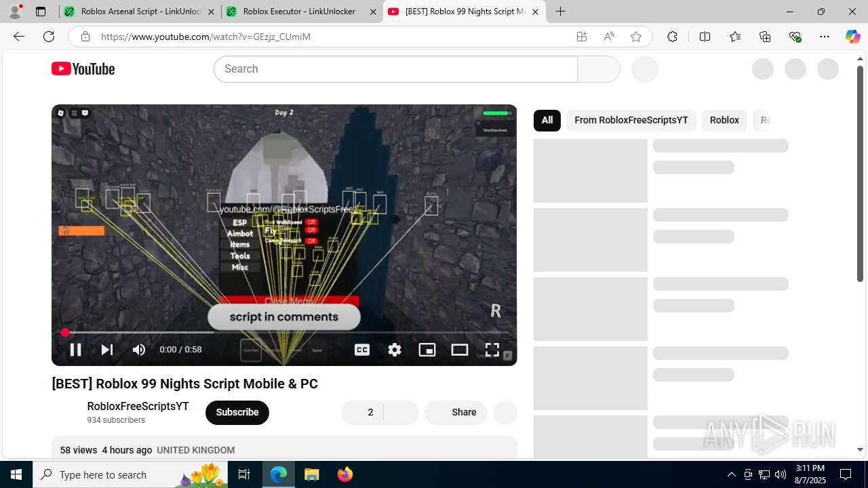Mute the video volume
This screenshot has width=868, height=488.
[139, 350]
